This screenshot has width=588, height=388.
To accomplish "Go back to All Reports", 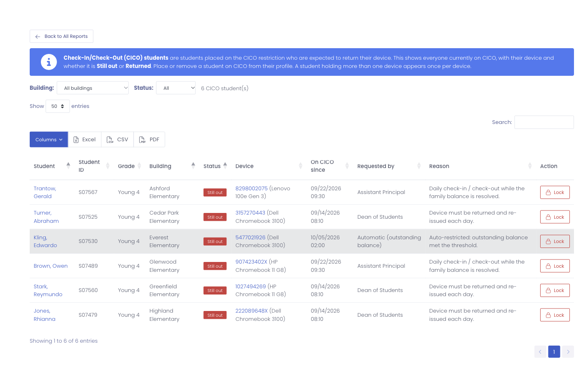I will (61, 36).
